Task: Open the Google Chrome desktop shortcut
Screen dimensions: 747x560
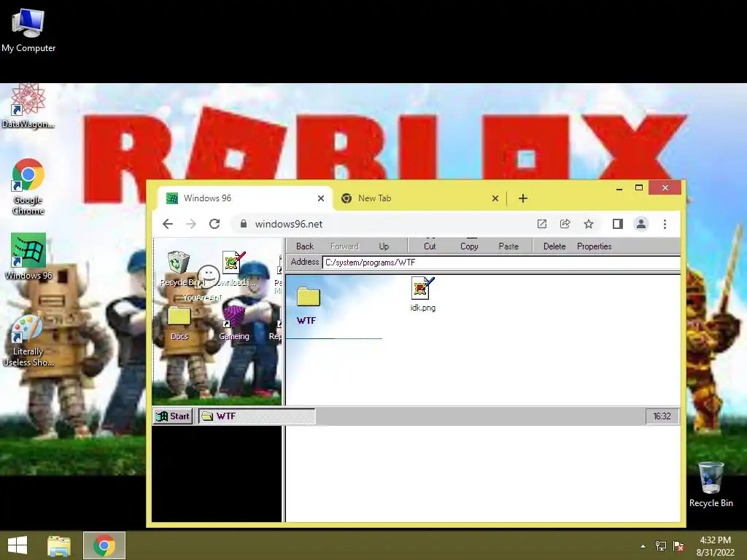Action: pos(28,187)
